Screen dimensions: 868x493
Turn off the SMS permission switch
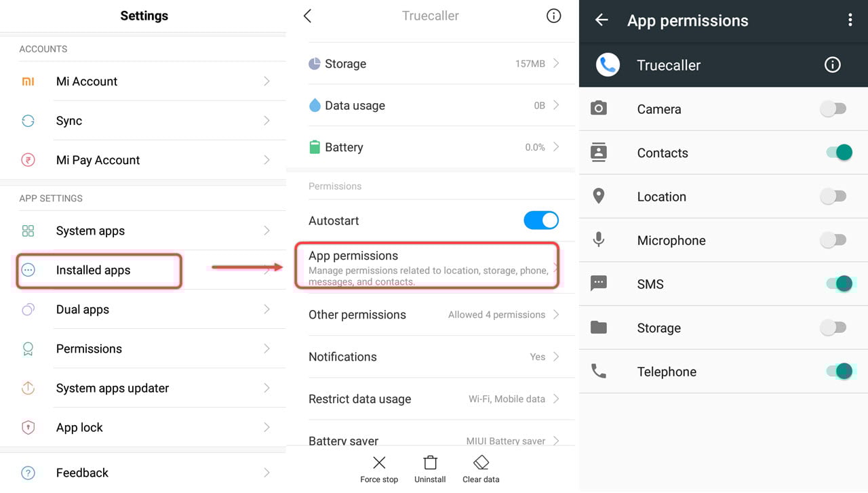point(839,283)
